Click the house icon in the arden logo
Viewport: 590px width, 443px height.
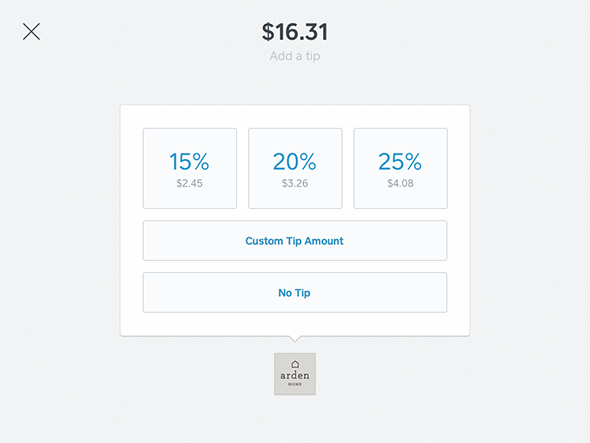tap(295, 364)
